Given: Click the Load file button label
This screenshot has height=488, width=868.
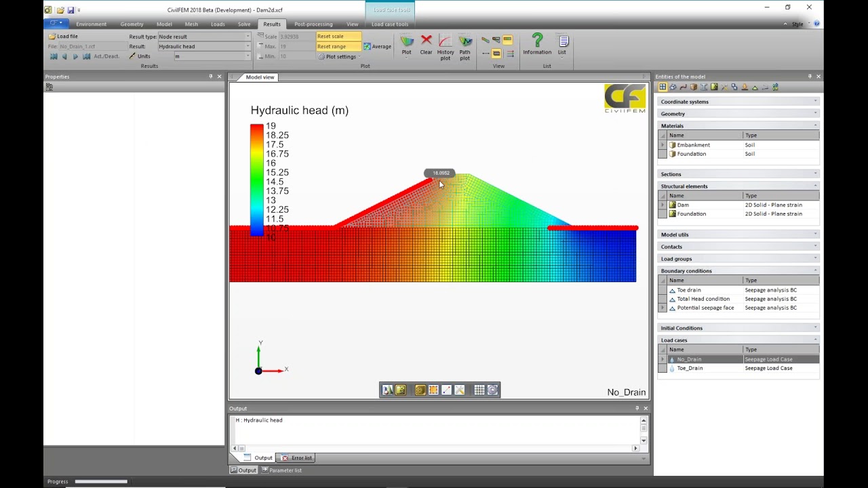Looking at the screenshot, I should pos(68,37).
